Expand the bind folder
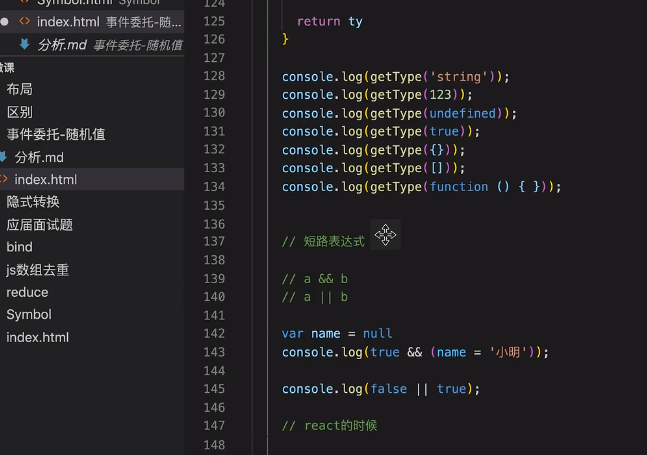 (x=19, y=247)
